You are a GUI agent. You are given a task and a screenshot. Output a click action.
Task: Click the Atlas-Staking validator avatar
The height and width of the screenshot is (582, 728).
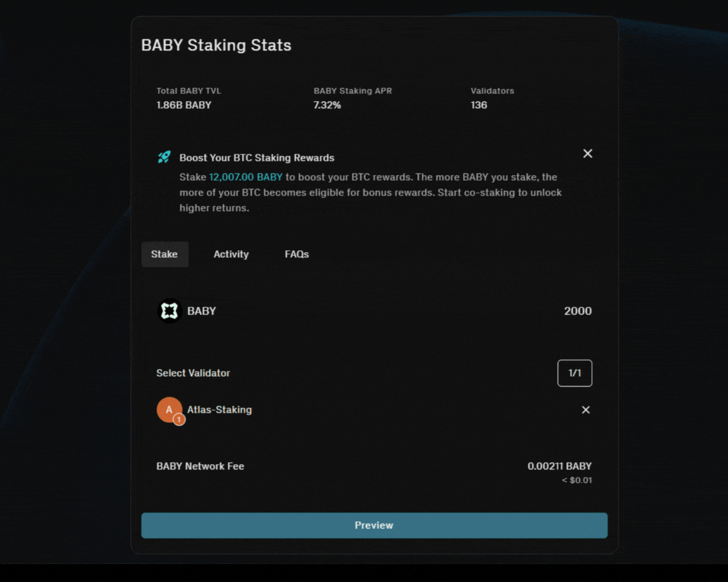[x=170, y=410]
